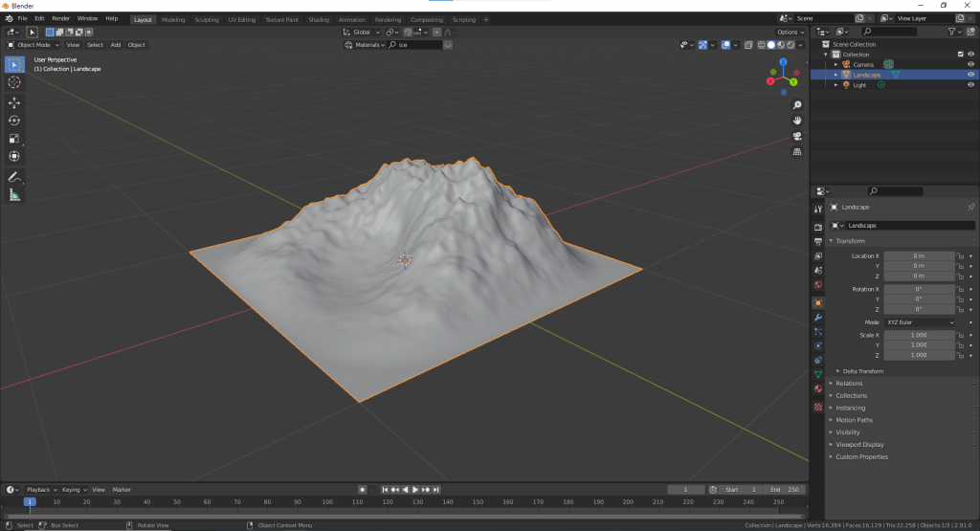Expand the Camera tree item

(835, 64)
